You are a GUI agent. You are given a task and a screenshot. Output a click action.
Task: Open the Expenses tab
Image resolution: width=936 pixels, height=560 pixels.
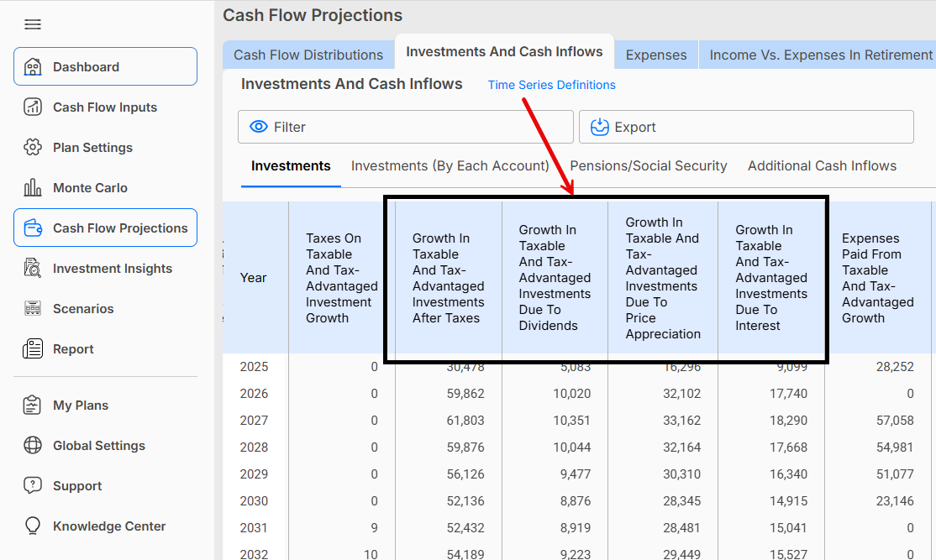point(656,55)
